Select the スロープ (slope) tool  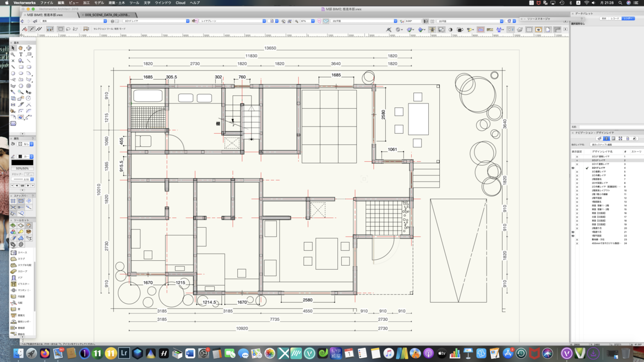(21, 271)
